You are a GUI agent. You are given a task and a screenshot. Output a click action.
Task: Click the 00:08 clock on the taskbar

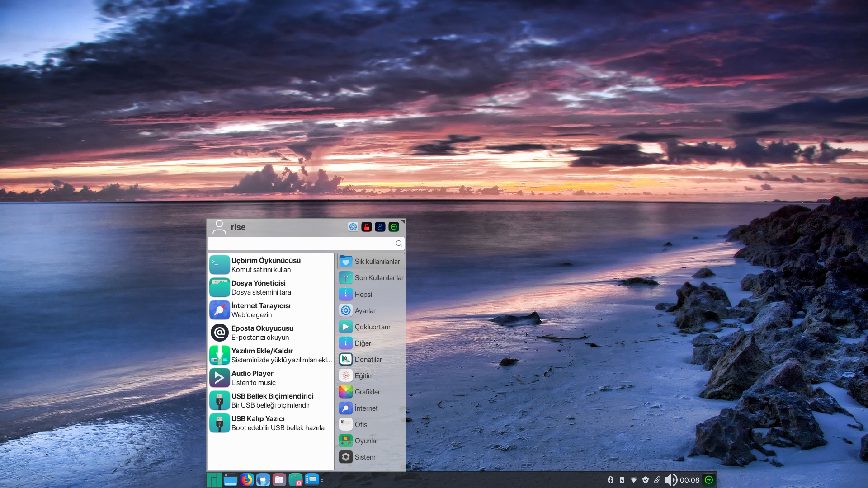[689, 480]
